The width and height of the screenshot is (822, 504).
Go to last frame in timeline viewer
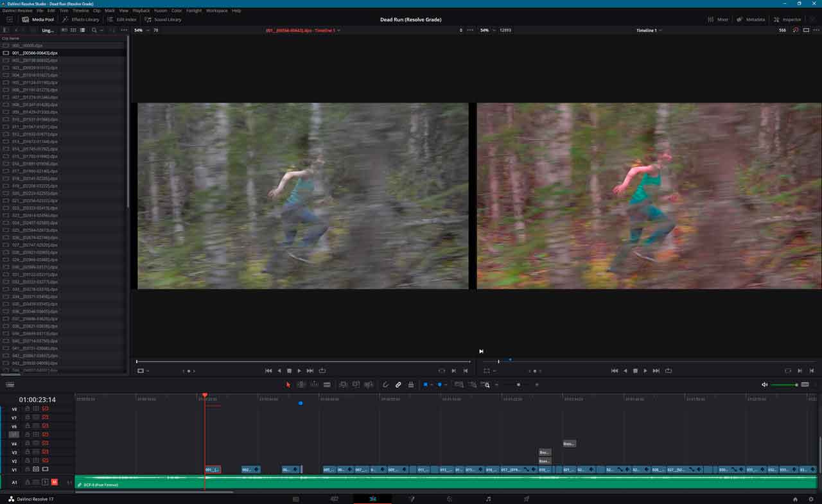(656, 370)
